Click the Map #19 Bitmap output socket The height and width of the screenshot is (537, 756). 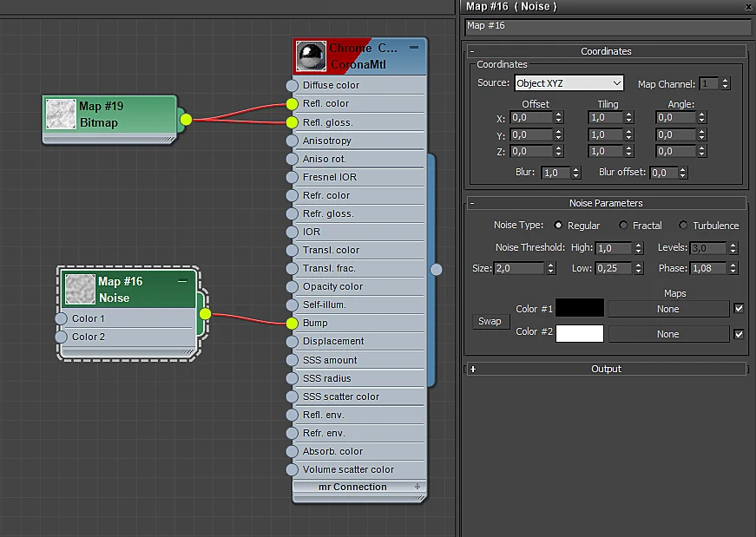pos(186,120)
